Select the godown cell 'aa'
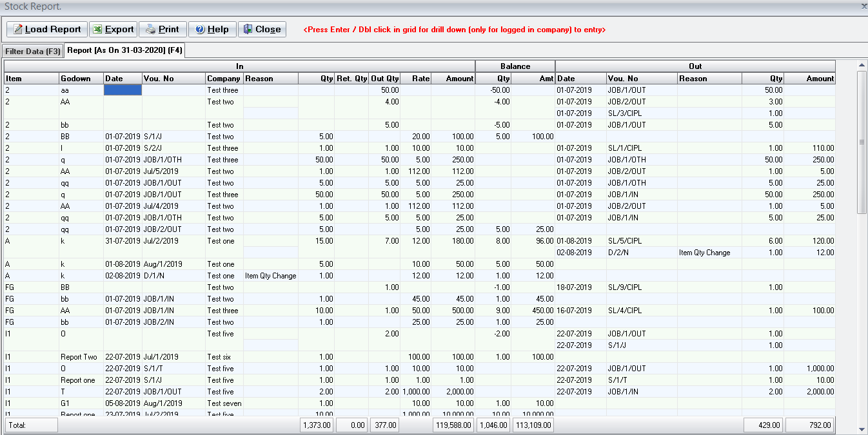Image resolution: width=868 pixels, height=435 pixels. 81,90
